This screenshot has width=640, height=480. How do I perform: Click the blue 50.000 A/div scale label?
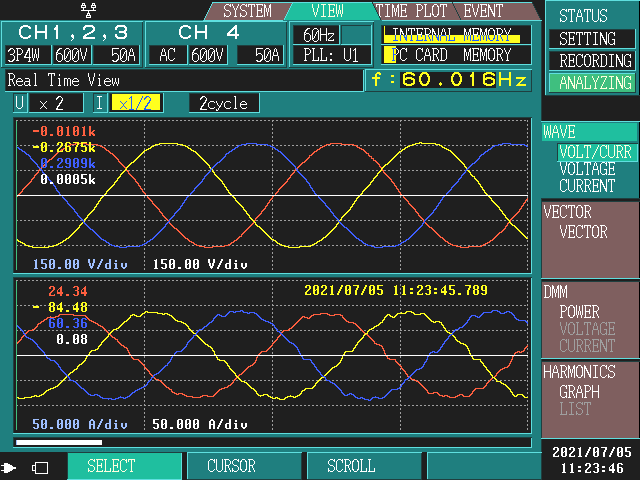pyautogui.click(x=80, y=424)
